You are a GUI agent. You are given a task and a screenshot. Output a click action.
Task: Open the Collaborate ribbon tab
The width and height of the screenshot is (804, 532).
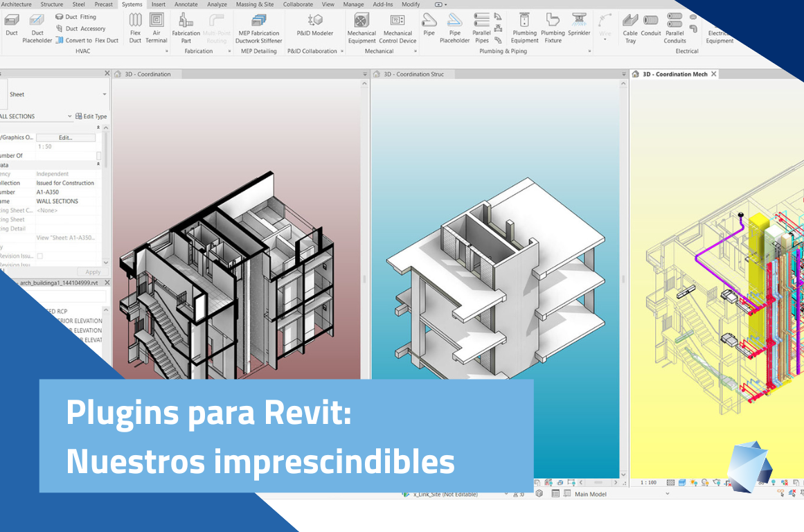(x=298, y=4)
